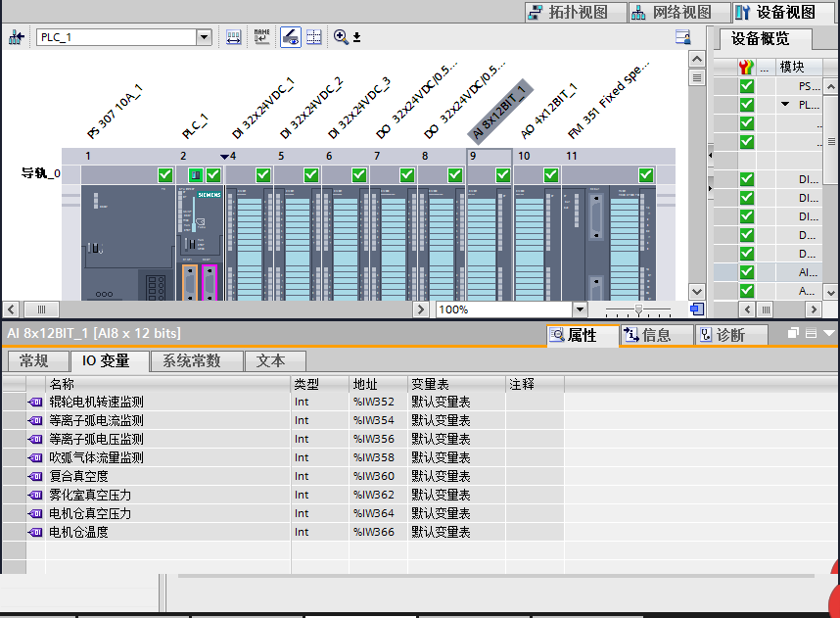Switch to the 拓扑视图 topology view tab
This screenshot has height=618, width=840.
point(576,12)
